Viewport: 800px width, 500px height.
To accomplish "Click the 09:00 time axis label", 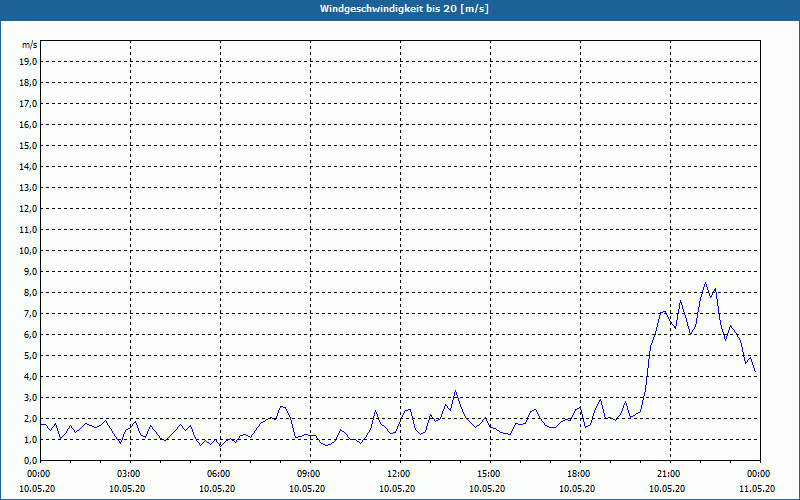I will [x=310, y=474].
